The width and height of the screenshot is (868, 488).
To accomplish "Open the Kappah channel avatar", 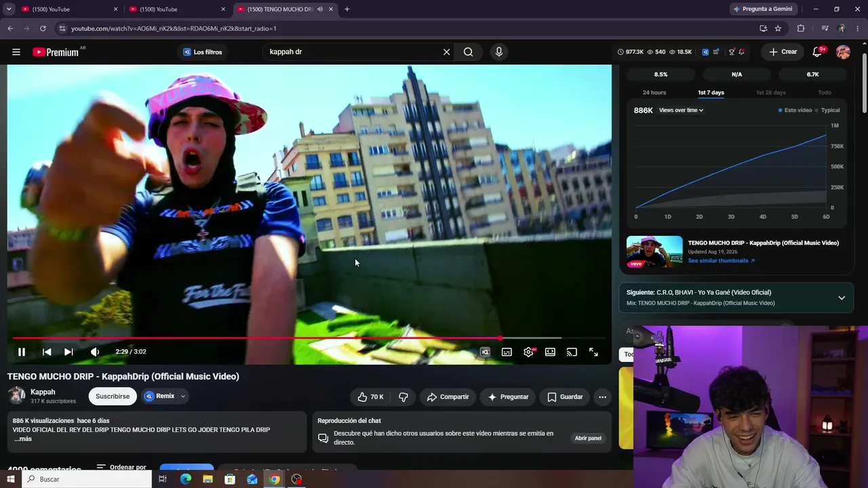I will point(16,396).
